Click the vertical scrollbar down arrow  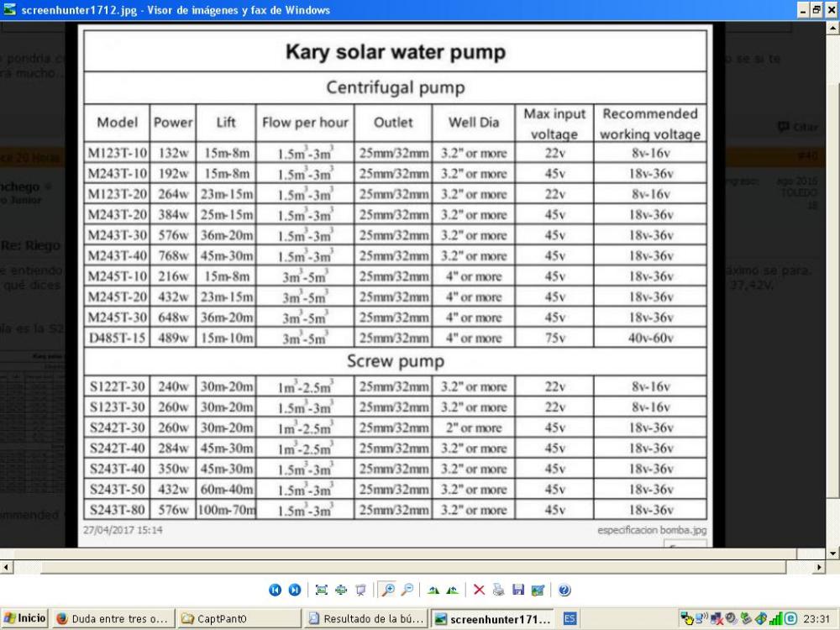pyautogui.click(x=833, y=554)
